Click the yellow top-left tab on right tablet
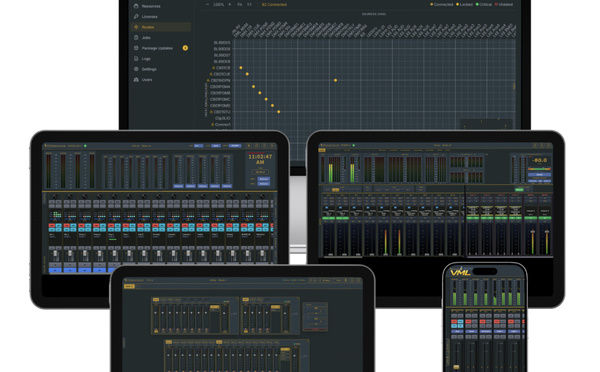The height and width of the screenshot is (372, 600). pos(322,150)
